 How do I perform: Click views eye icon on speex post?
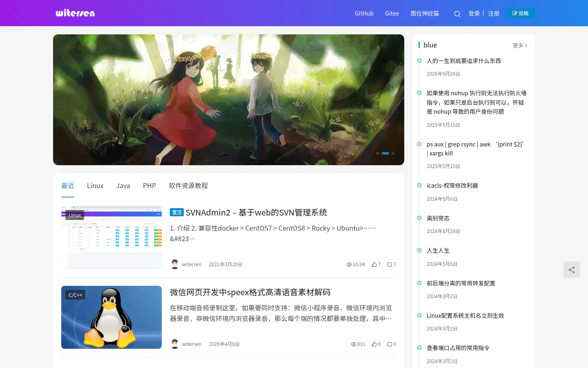pos(354,344)
